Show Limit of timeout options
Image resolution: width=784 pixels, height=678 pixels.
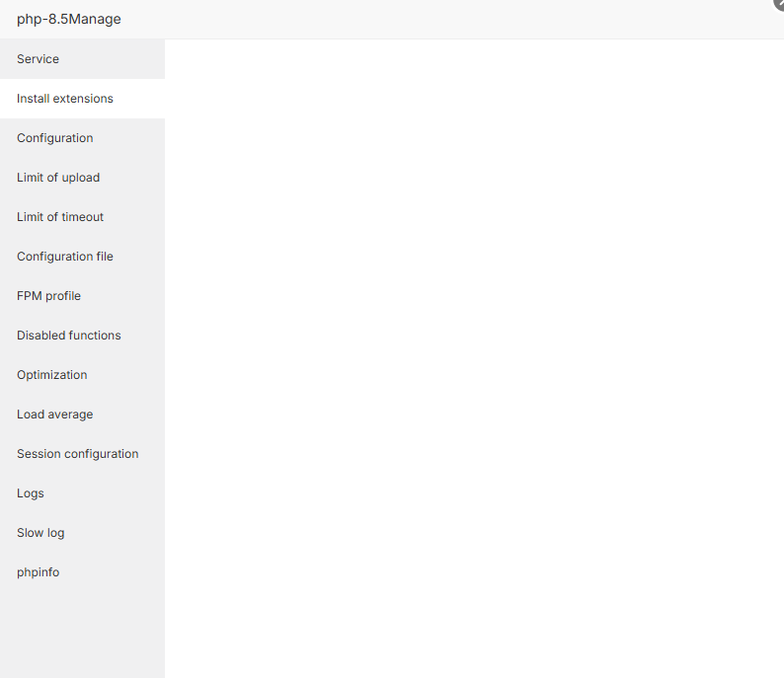tap(60, 217)
